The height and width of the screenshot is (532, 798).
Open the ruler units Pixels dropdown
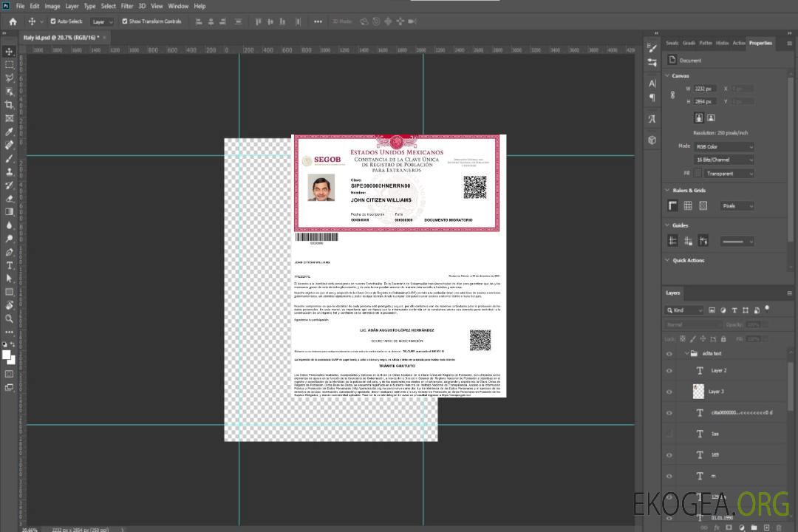[737, 206]
